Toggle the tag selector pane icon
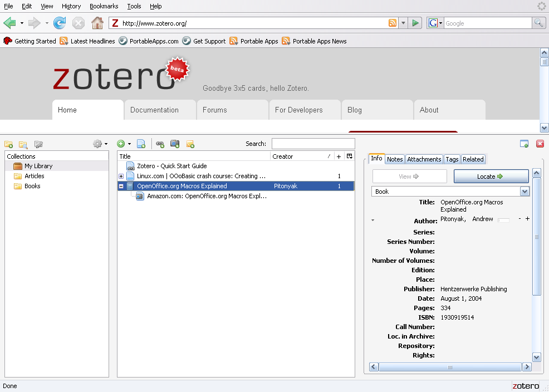 pyautogui.click(x=38, y=144)
